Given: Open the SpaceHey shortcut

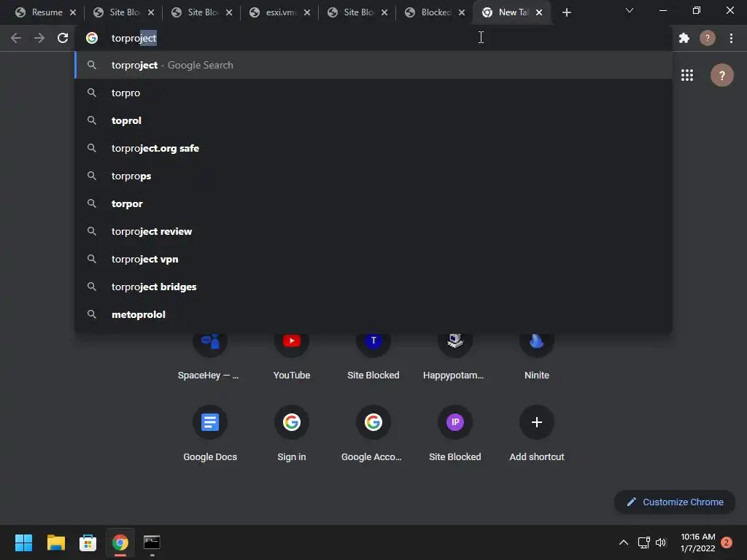Looking at the screenshot, I should (209, 354).
